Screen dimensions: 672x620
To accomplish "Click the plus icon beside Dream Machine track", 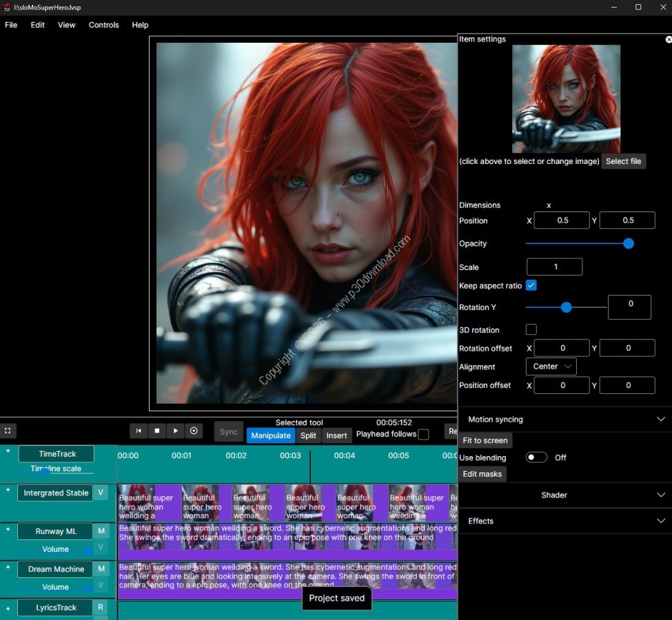I will [x=8, y=567].
